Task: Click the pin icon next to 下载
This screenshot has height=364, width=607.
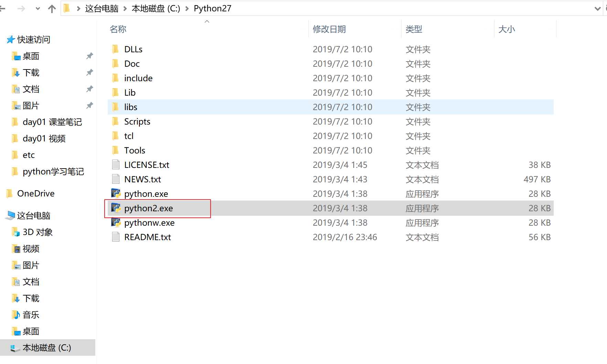Action: click(x=90, y=72)
